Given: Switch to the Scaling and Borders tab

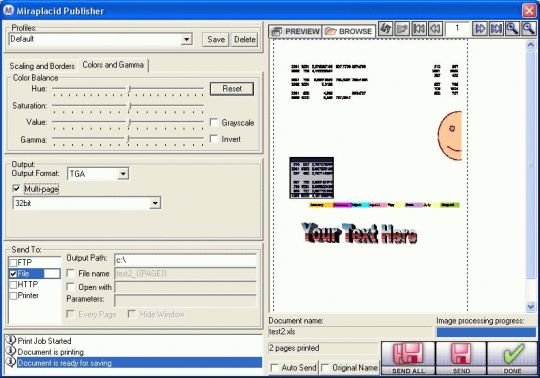Looking at the screenshot, I should [42, 66].
